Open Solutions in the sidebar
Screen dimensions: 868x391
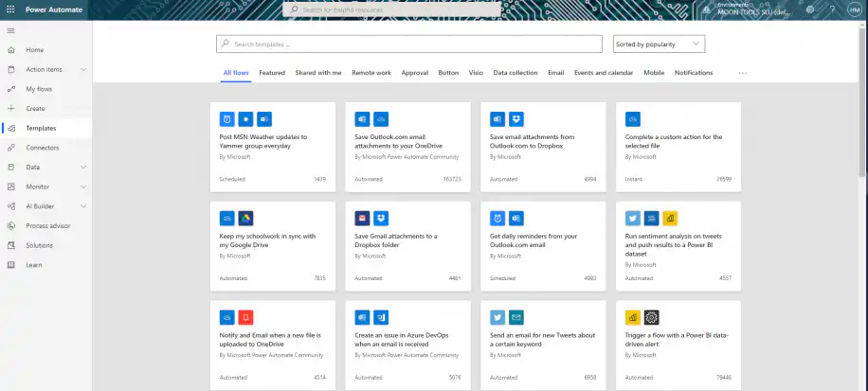tap(39, 245)
